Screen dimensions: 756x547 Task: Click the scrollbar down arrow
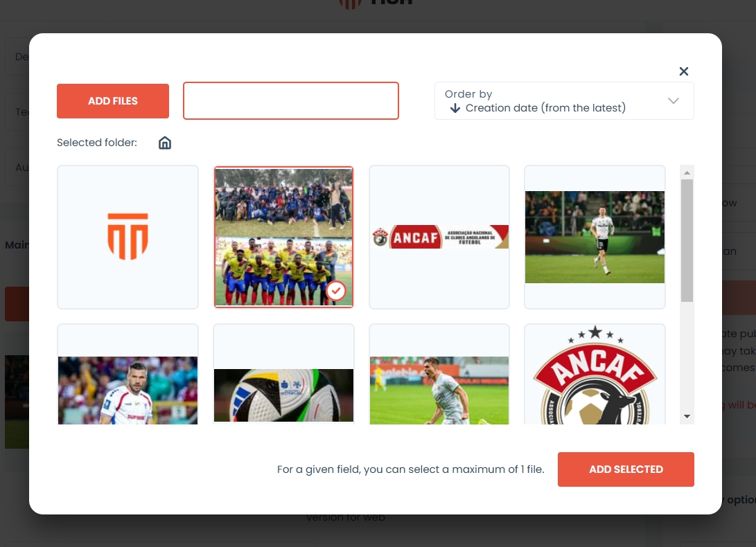pyautogui.click(x=687, y=416)
